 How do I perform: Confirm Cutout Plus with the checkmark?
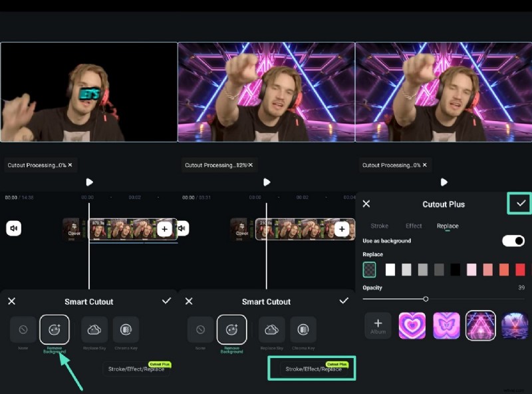519,204
